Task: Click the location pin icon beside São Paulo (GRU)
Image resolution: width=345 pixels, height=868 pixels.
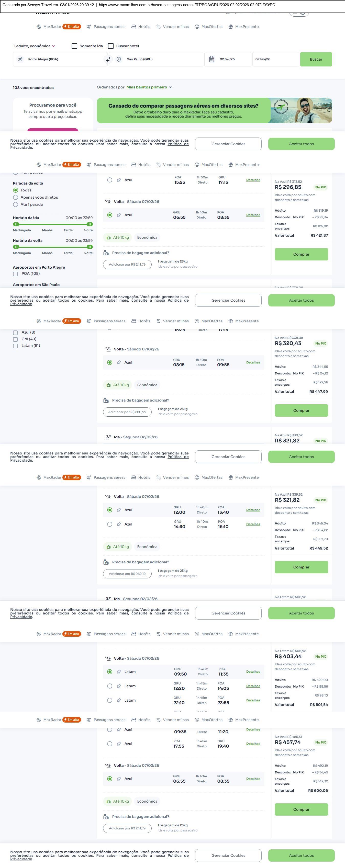Action: coord(119,59)
